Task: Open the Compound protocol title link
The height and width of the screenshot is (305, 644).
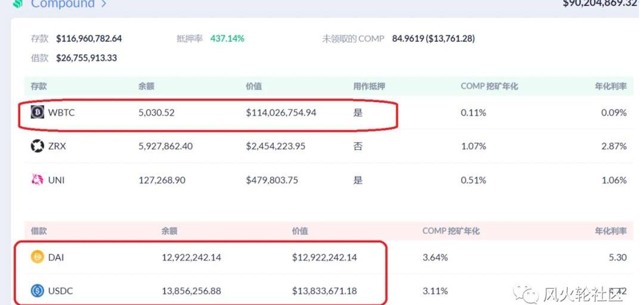Action: click(63, 4)
